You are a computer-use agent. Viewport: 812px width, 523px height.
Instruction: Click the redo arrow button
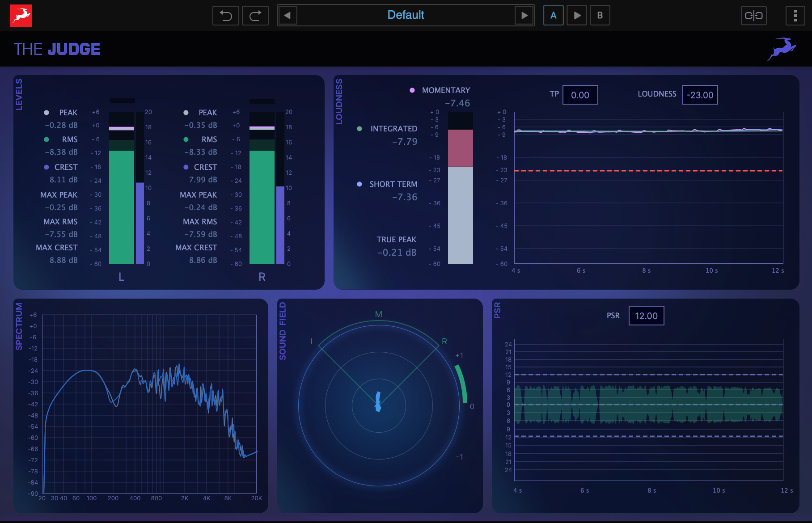(255, 16)
